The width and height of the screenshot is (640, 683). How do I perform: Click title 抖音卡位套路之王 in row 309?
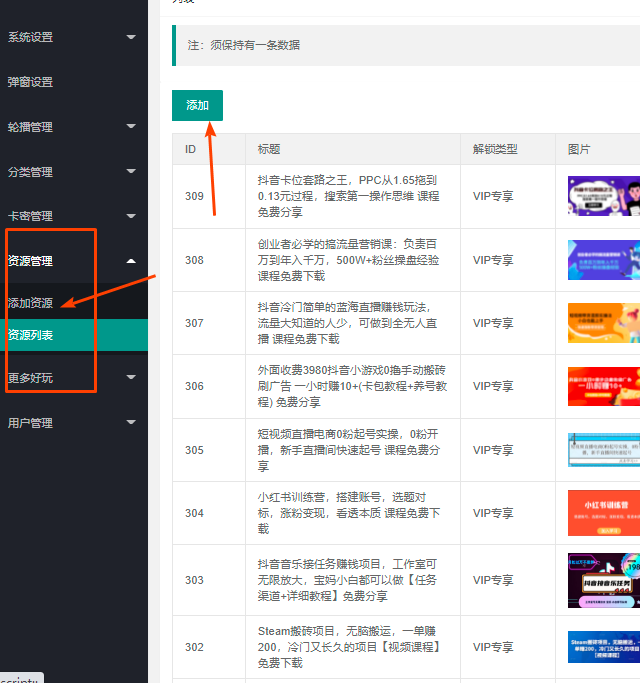tap(349, 196)
